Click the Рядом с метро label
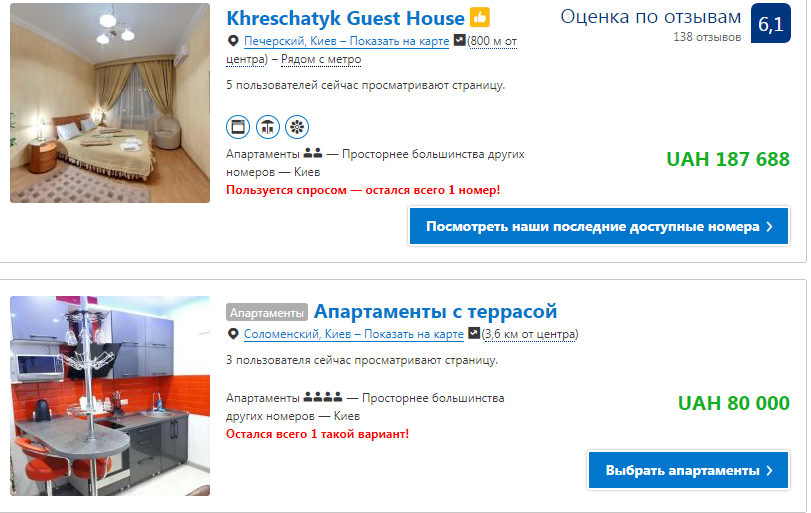This screenshot has height=513, width=811. click(321, 59)
